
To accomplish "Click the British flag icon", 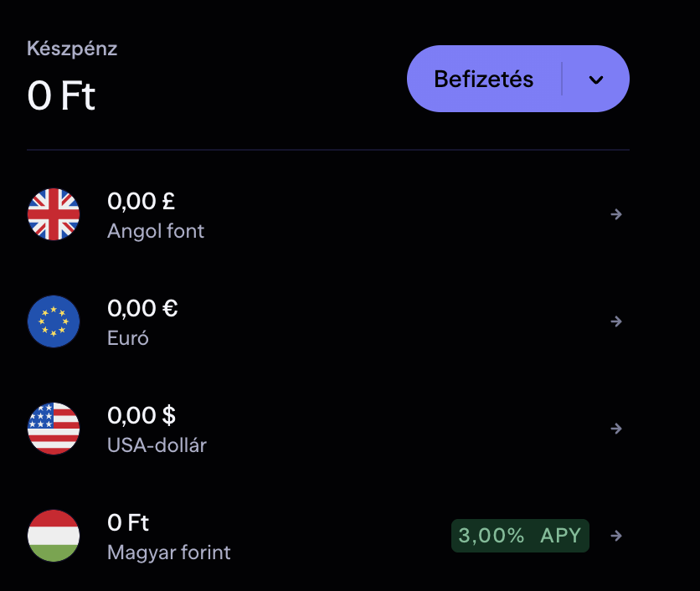I will (x=54, y=214).
